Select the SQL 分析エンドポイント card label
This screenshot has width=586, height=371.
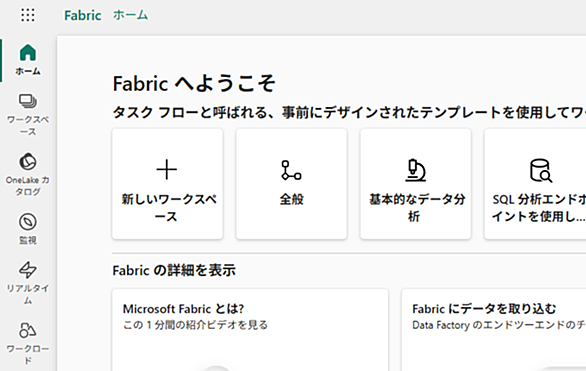click(539, 208)
